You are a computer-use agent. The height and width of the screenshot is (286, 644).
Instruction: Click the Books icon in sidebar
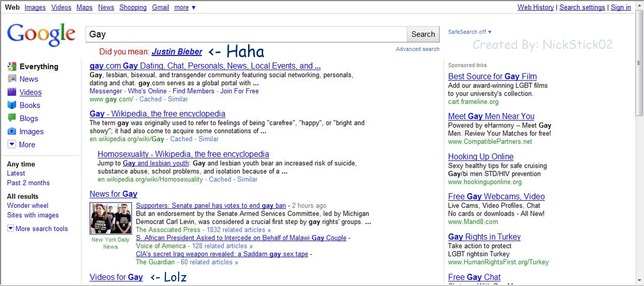tap(12, 105)
